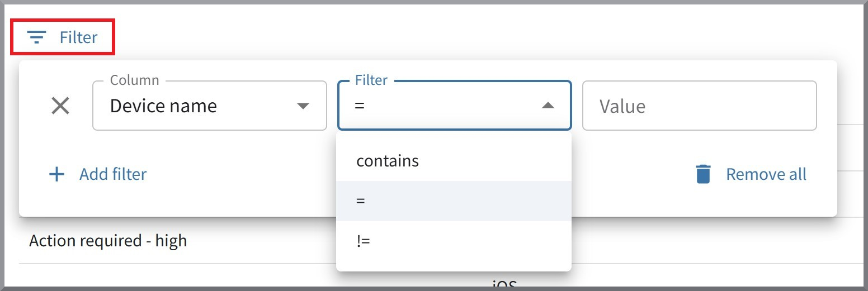Click the Remove all text
Screen dimensions: 868x291
pyautogui.click(x=766, y=174)
